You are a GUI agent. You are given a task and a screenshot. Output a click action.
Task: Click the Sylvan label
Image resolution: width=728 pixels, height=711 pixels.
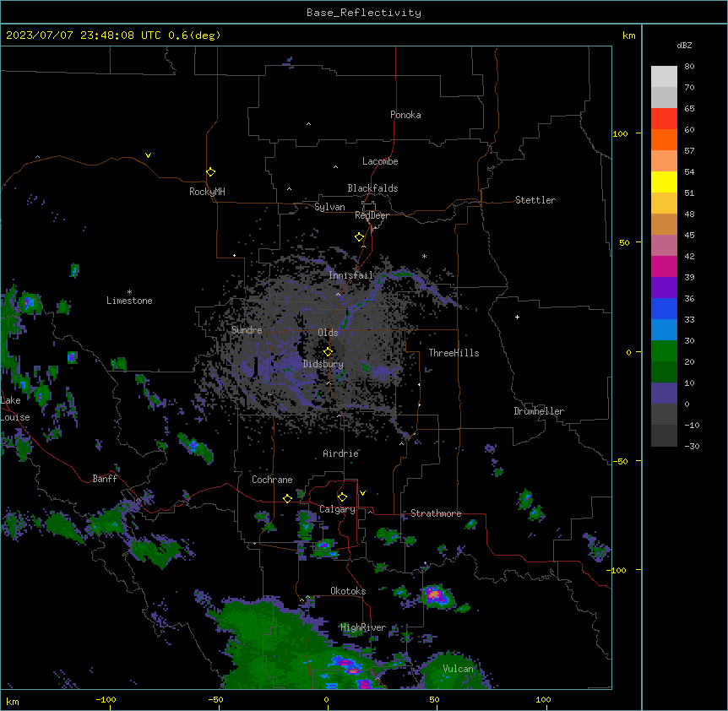point(329,207)
